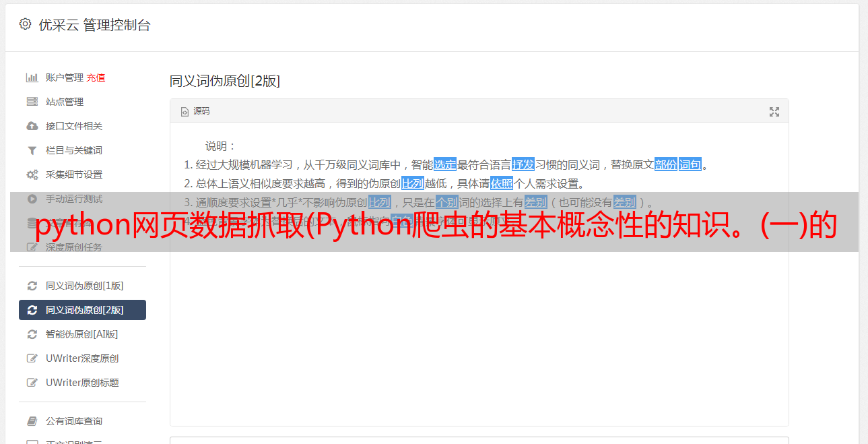Click the highlighted word 词句

coord(690,164)
